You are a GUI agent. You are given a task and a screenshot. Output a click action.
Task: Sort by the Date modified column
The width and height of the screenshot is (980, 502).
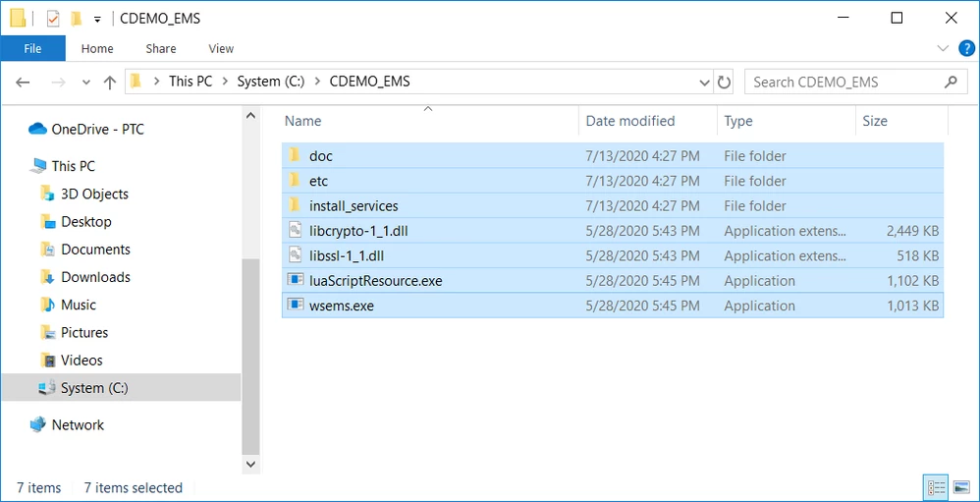pyautogui.click(x=630, y=121)
